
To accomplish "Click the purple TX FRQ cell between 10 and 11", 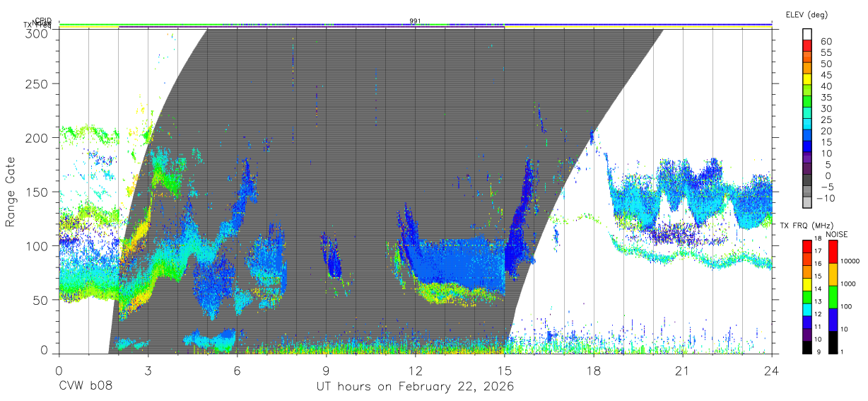I will [807, 335].
